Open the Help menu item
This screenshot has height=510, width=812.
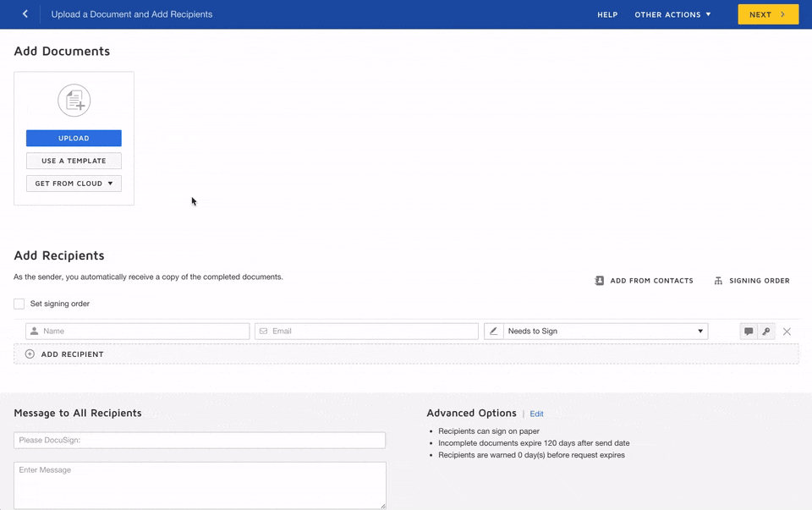(607, 14)
